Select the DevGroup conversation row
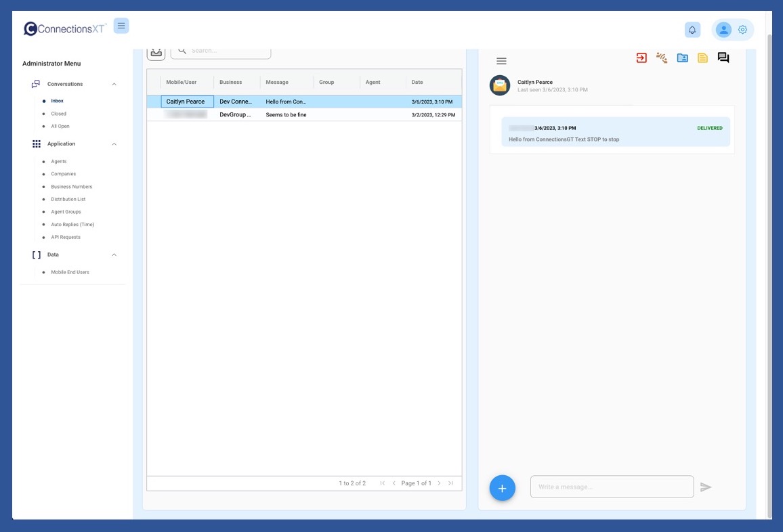The image size is (783, 532). coord(304,115)
